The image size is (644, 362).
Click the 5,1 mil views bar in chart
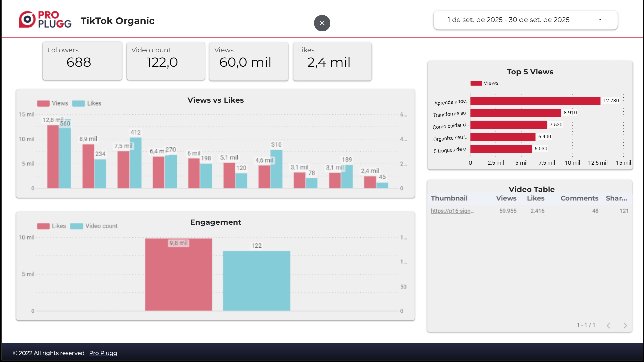click(x=229, y=175)
